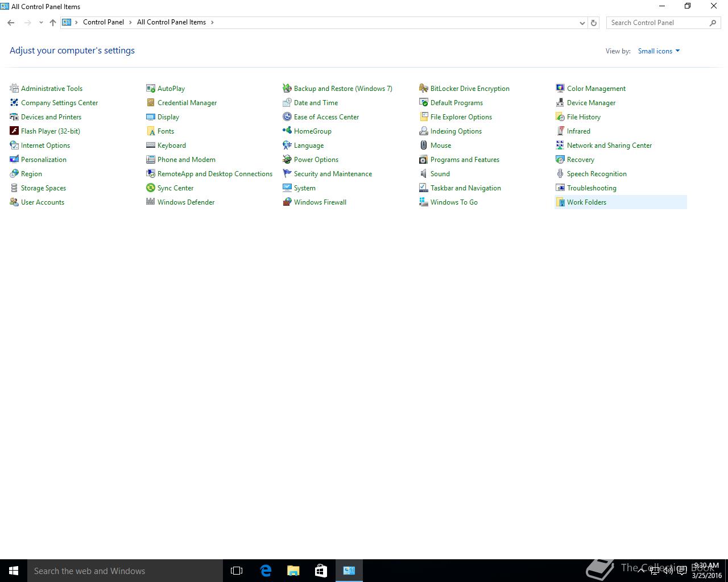Click the Windows Firewall icon

click(287, 202)
